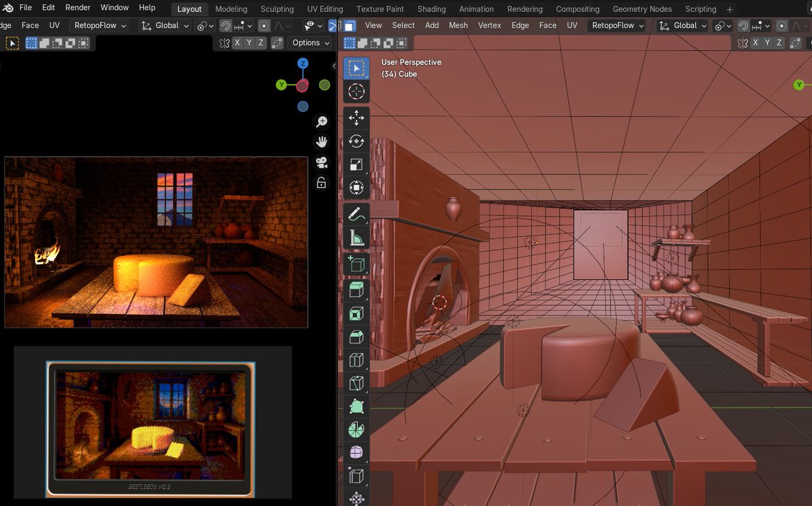This screenshot has width=812, height=506.
Task: Open the Options dropdown
Action: click(310, 43)
